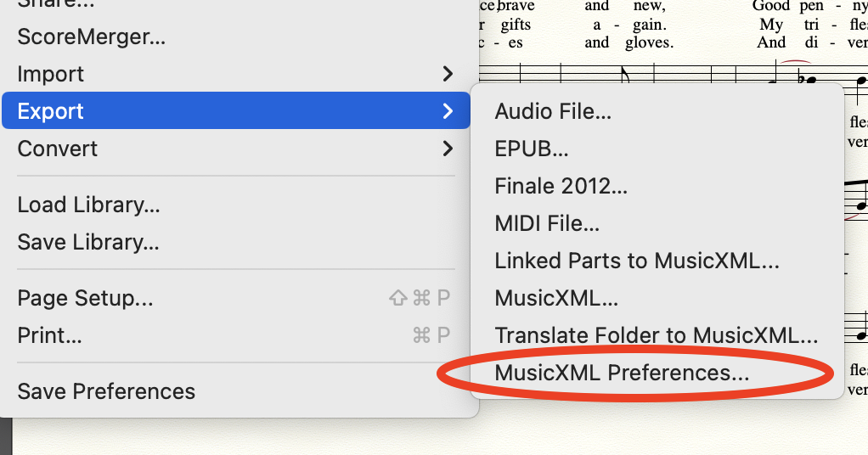Click the Print menu item
Image resolution: width=868 pixels, height=455 pixels.
tap(49, 335)
